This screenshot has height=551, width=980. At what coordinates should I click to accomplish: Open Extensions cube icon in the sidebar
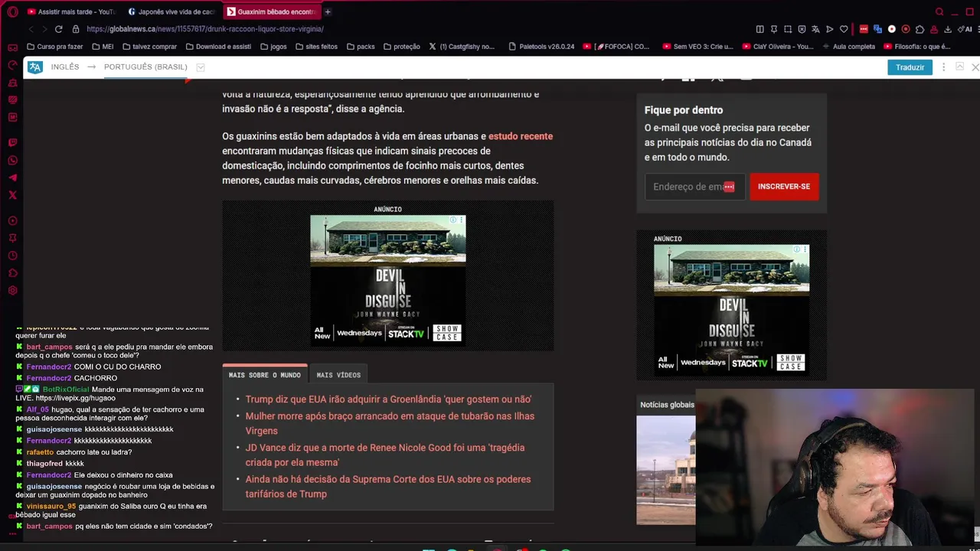pos(12,273)
